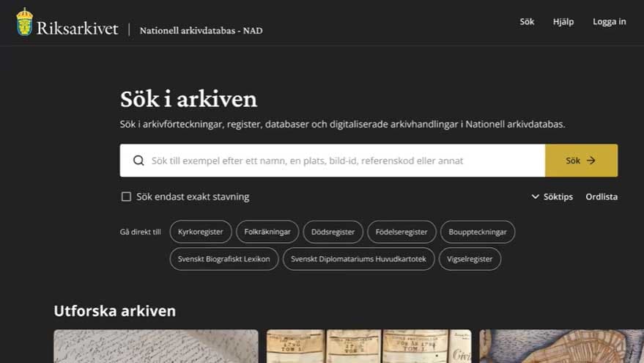
Task: Open the old book spines thumbnail
Action: 369,346
